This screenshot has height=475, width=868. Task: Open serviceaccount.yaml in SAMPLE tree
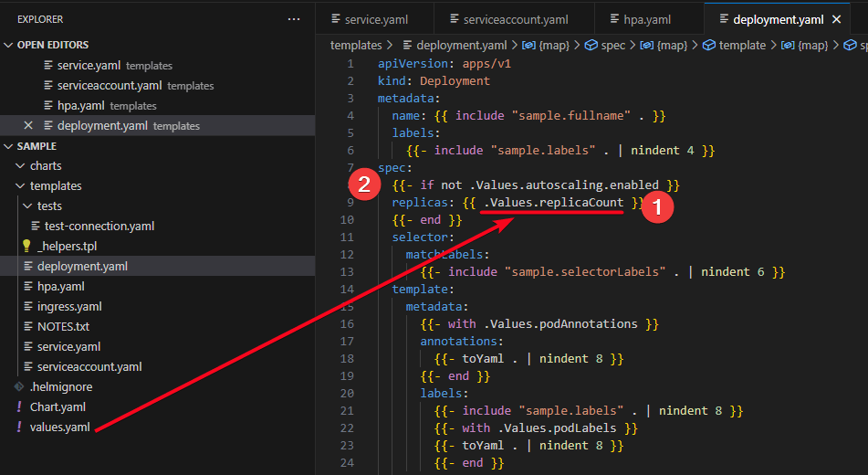coord(89,366)
